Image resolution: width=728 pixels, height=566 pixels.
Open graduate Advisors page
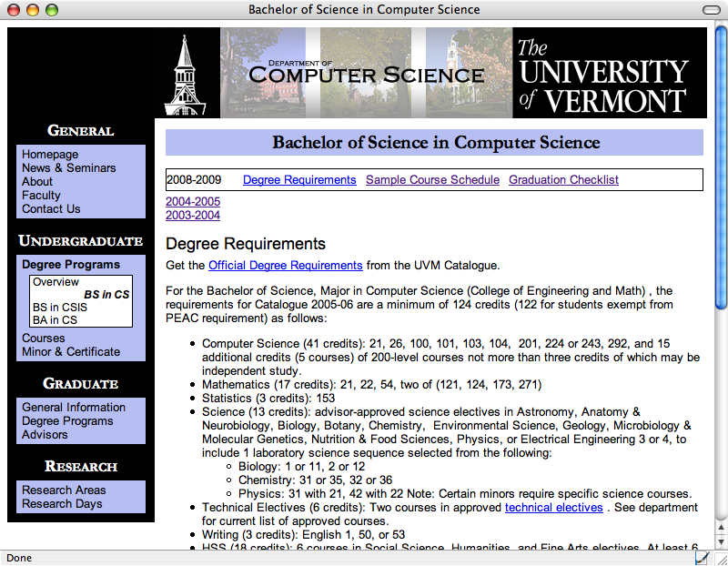coord(45,435)
